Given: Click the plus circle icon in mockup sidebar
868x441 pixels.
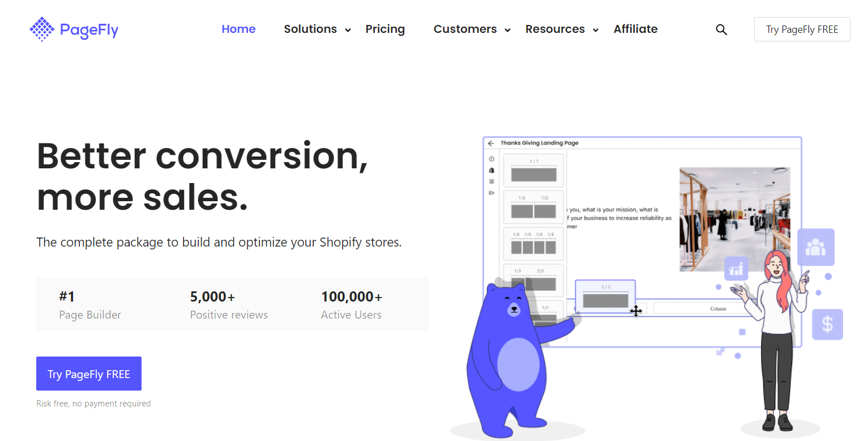Looking at the screenshot, I should point(491,159).
